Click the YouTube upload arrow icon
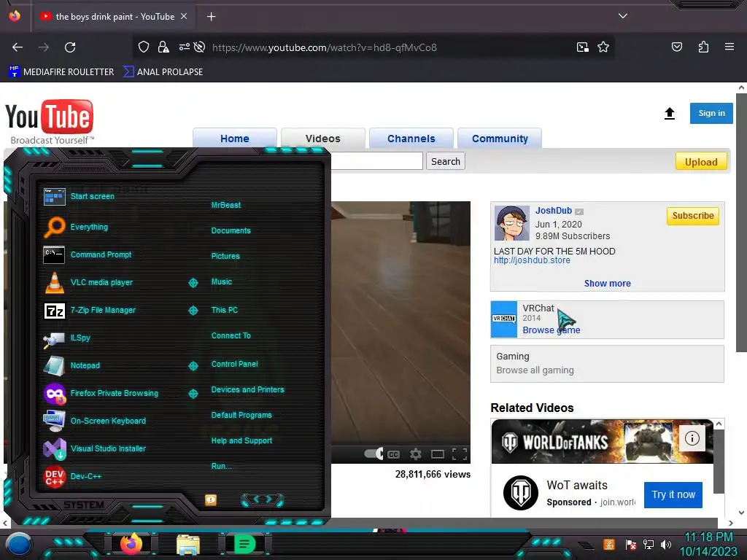747x560 pixels. pyautogui.click(x=670, y=113)
